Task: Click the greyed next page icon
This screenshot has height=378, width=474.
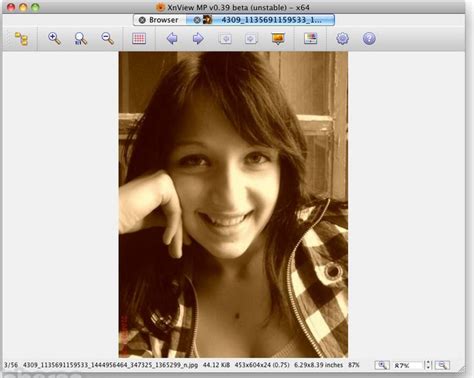Action: [251, 39]
